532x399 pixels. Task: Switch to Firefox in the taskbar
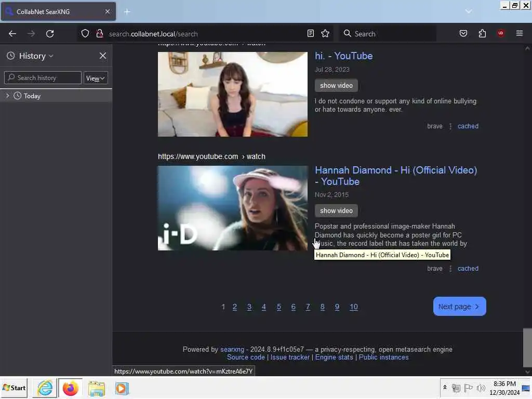70,388
